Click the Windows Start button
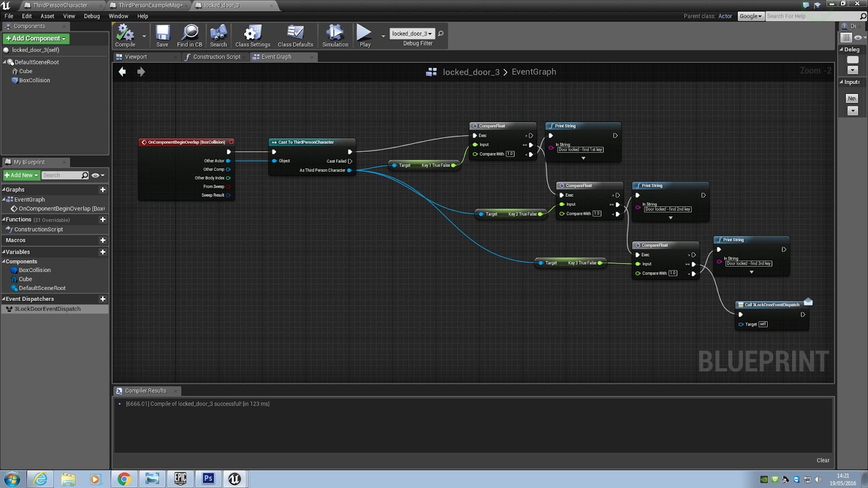 12,479
